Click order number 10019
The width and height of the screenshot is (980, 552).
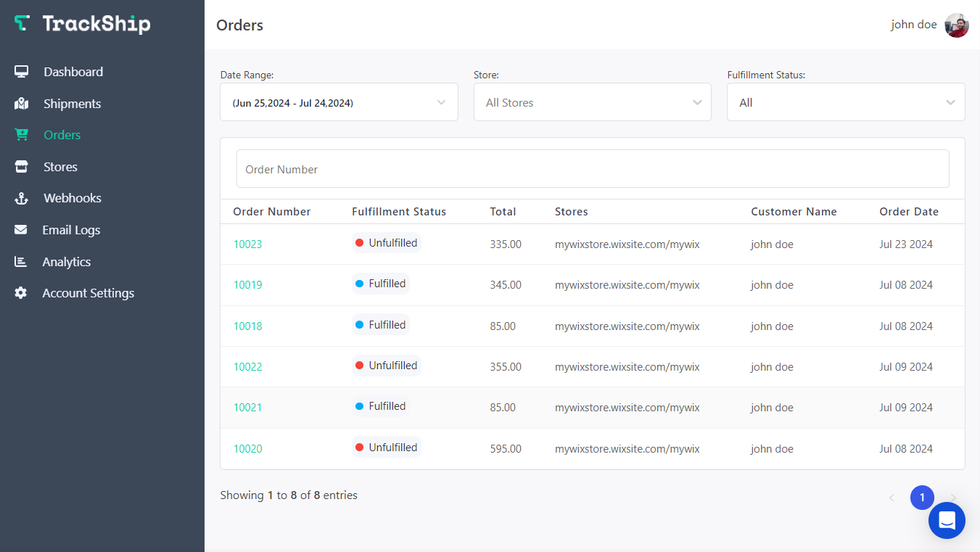[248, 284]
